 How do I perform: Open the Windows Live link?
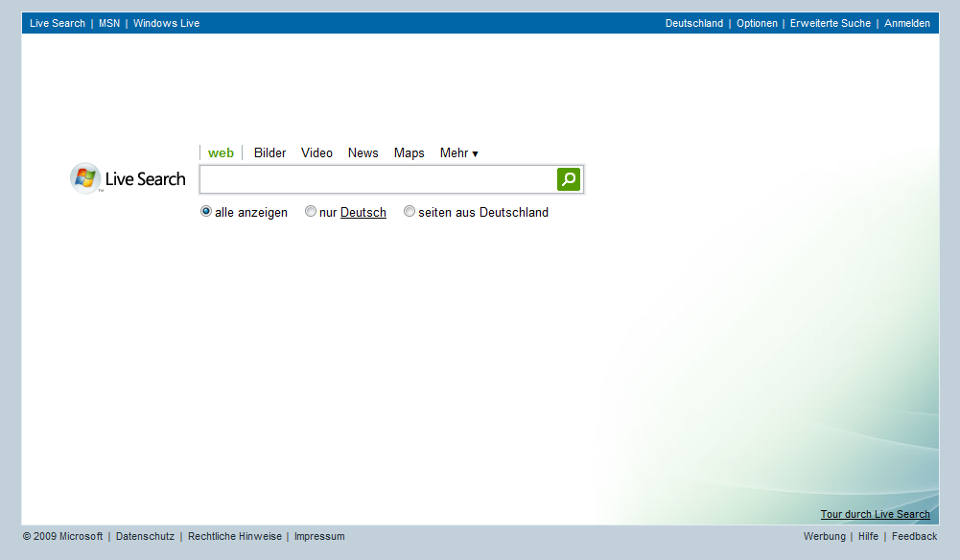[167, 23]
